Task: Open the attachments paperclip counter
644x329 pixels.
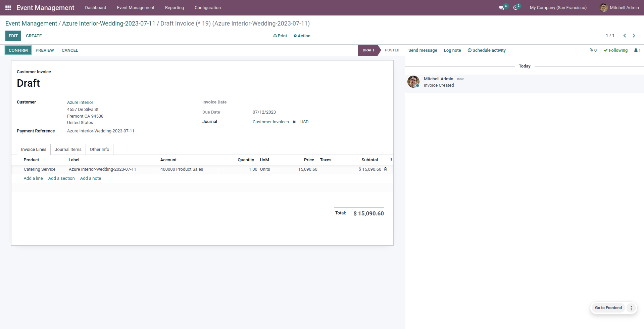Action: click(x=593, y=50)
